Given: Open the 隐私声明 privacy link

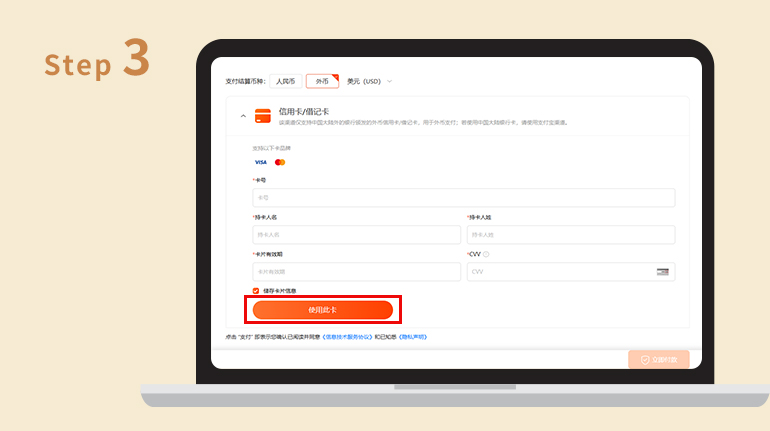Looking at the screenshot, I should (413, 337).
